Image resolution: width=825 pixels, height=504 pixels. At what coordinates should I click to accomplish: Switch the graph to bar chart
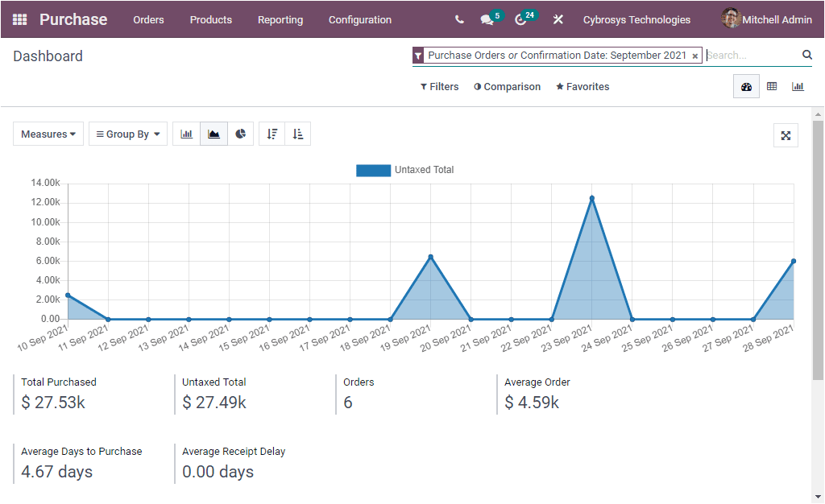186,134
